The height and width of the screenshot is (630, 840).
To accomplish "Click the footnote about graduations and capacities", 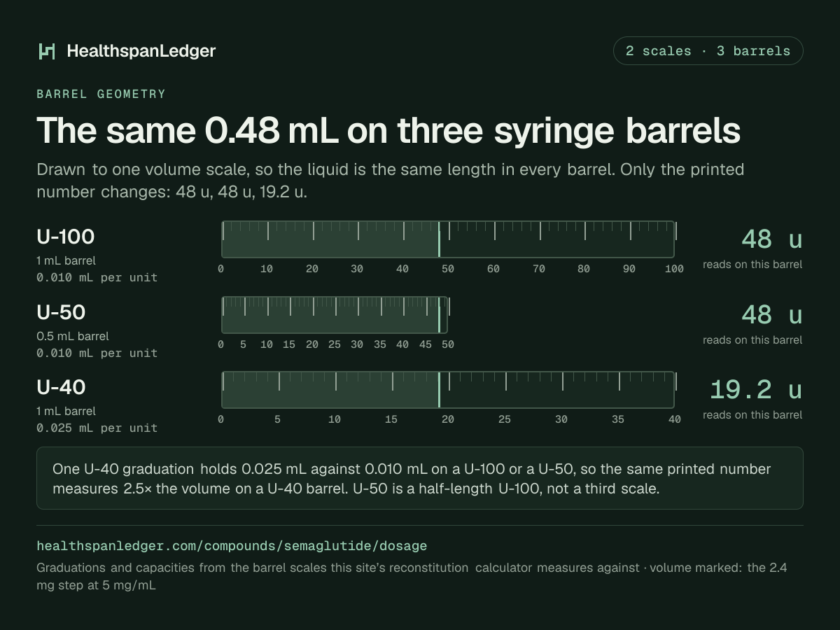I will (x=412, y=576).
